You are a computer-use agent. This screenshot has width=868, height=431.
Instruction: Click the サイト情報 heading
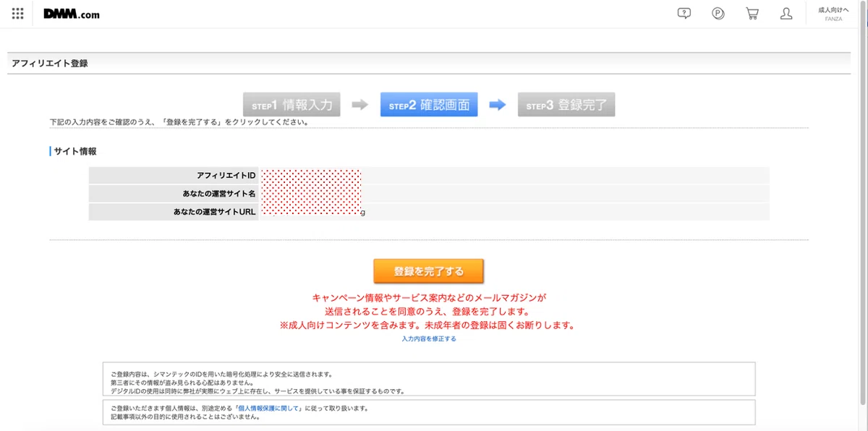tap(75, 151)
